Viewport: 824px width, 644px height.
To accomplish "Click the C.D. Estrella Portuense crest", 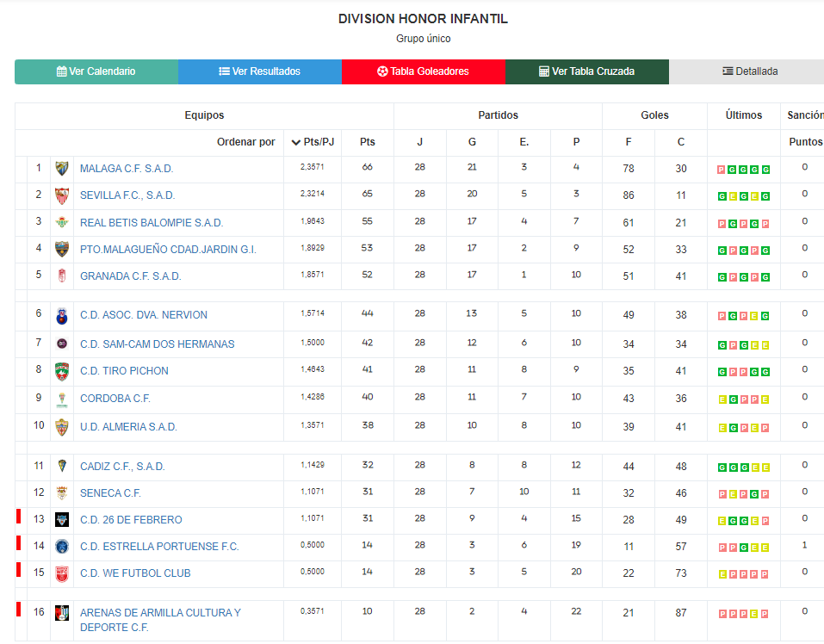I will [62, 547].
